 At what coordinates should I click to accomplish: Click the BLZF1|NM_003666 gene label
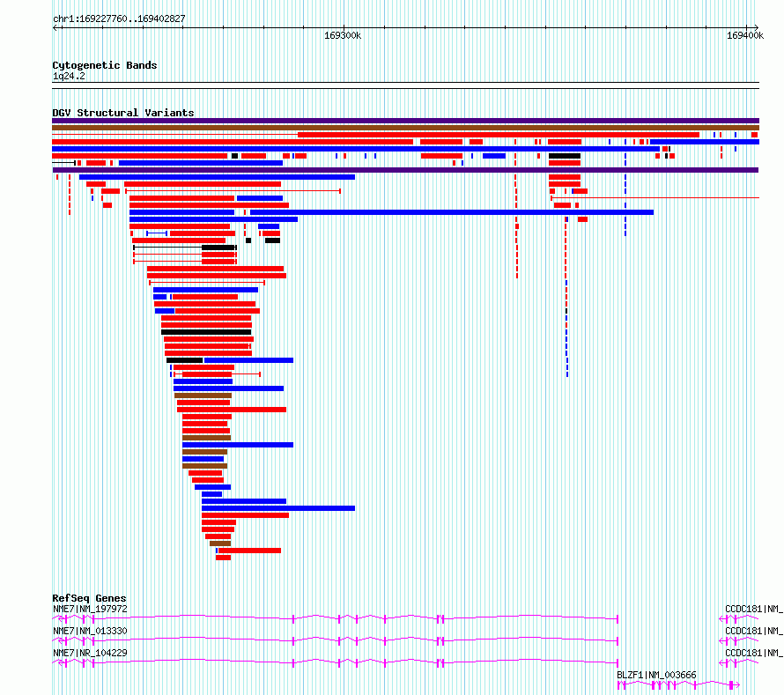[x=656, y=675]
